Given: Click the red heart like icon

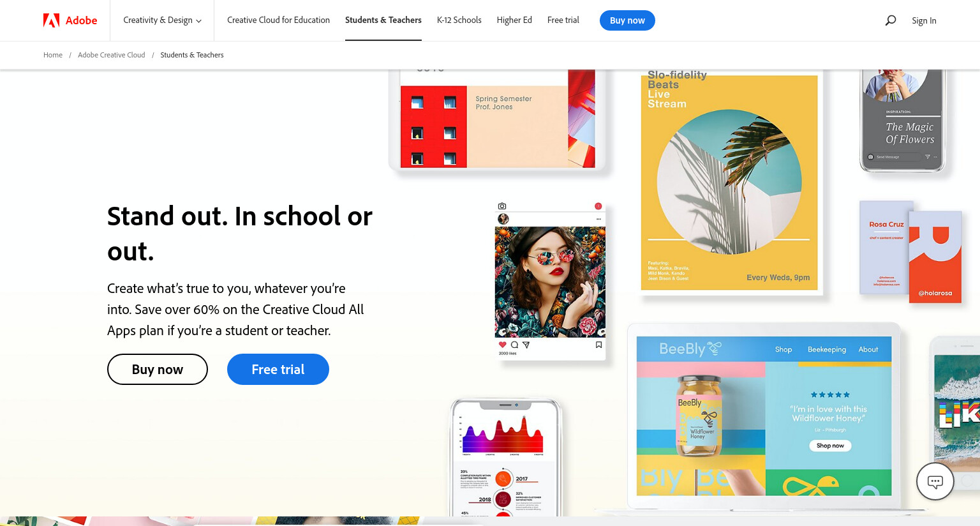Looking at the screenshot, I should [x=503, y=345].
